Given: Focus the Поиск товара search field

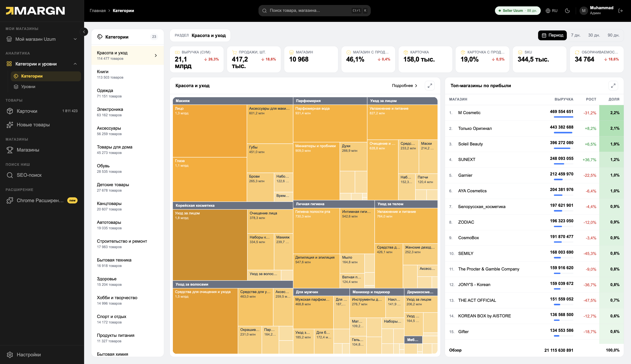Looking at the screenshot, I should point(314,11).
